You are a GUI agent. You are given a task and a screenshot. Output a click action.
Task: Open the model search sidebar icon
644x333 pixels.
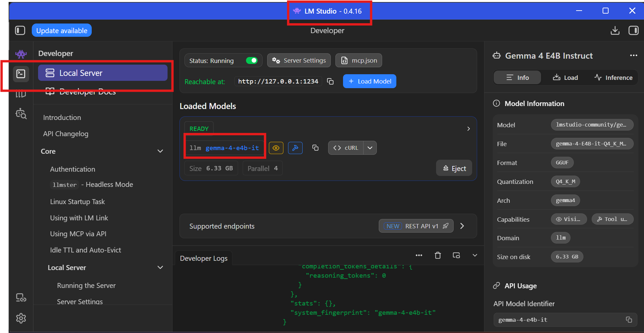[x=21, y=114]
